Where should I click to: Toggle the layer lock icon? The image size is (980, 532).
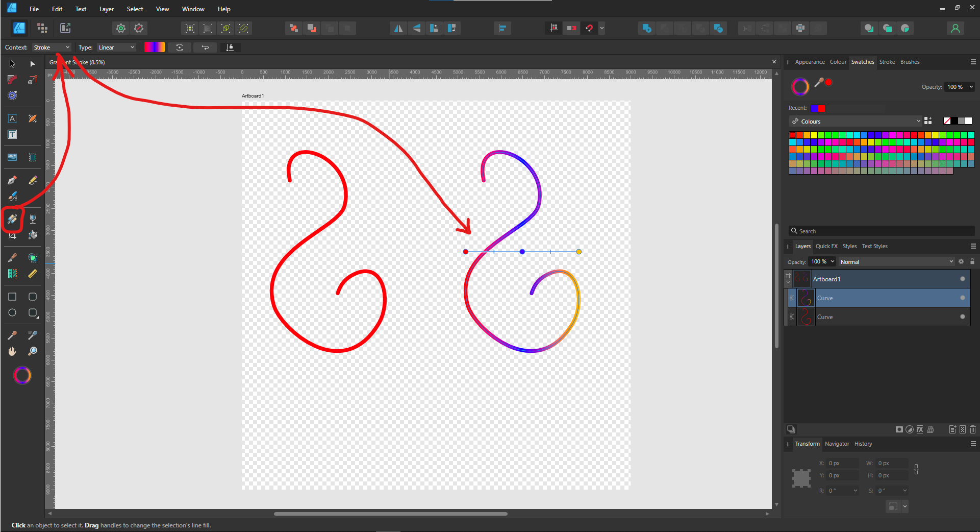(x=972, y=261)
